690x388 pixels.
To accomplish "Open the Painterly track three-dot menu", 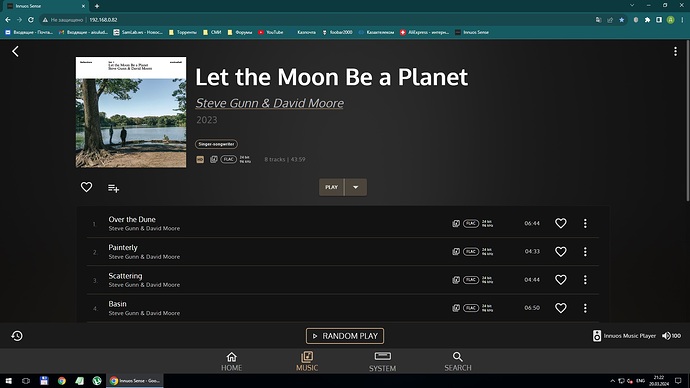I will tap(585, 252).
